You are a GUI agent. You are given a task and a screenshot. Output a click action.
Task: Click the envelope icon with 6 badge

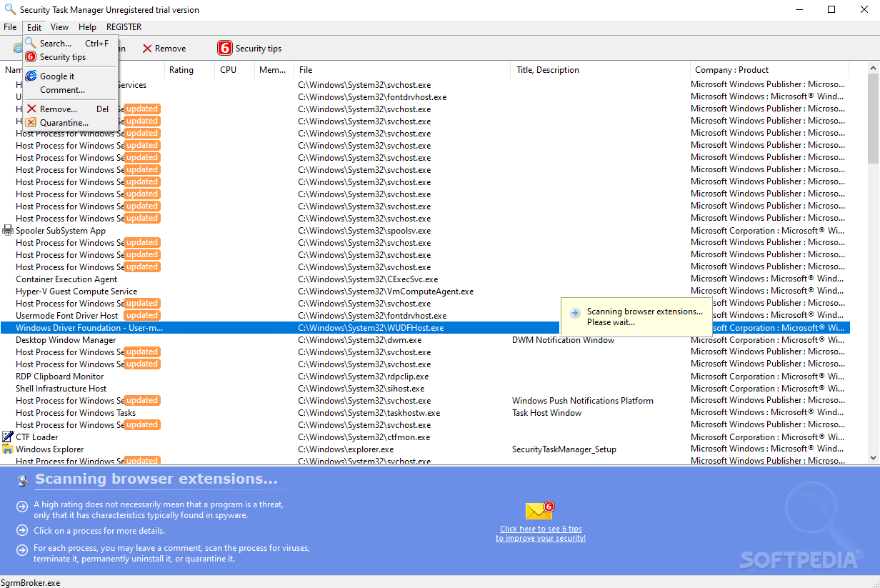click(x=539, y=510)
